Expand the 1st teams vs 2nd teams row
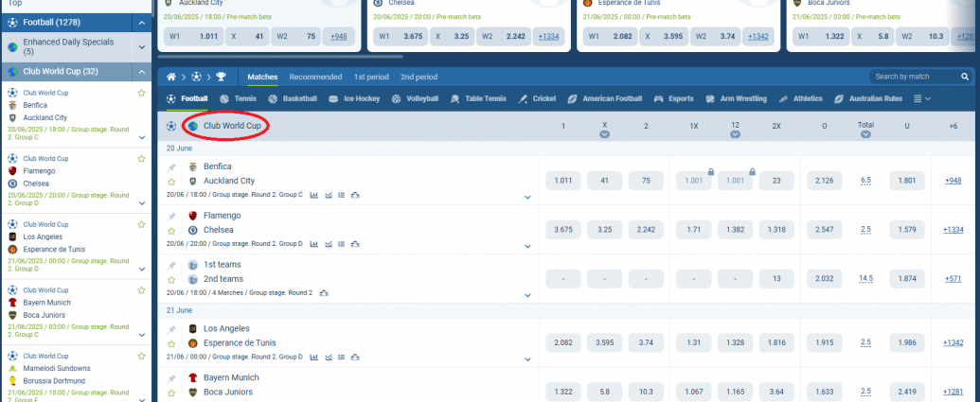Screen dimensions: 980x402 click(x=527, y=294)
